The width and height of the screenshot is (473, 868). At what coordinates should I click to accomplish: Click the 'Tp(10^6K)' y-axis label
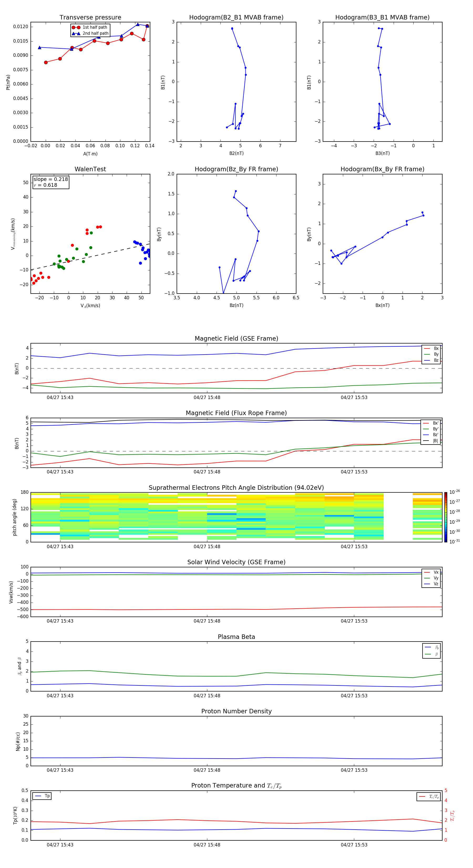coord(15,816)
